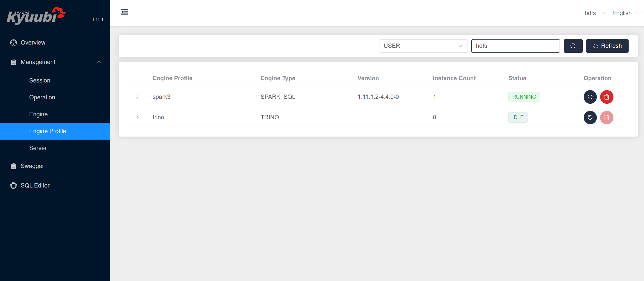
Task: Open the SQL Editor page
Action: pos(55,185)
